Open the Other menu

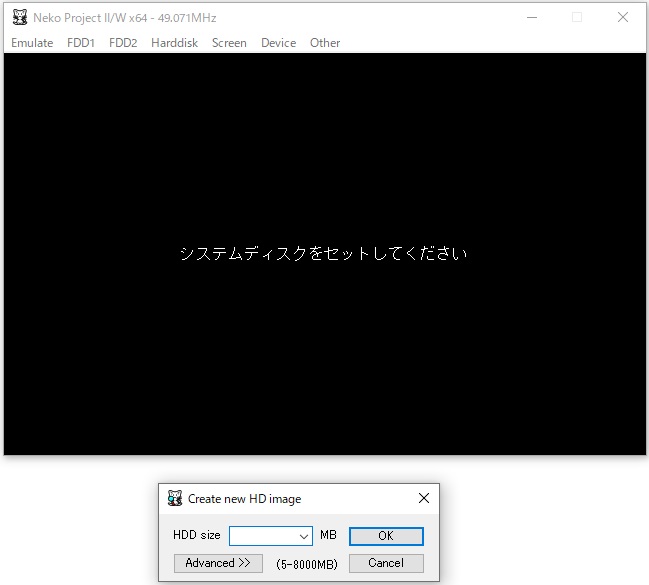[x=325, y=43]
